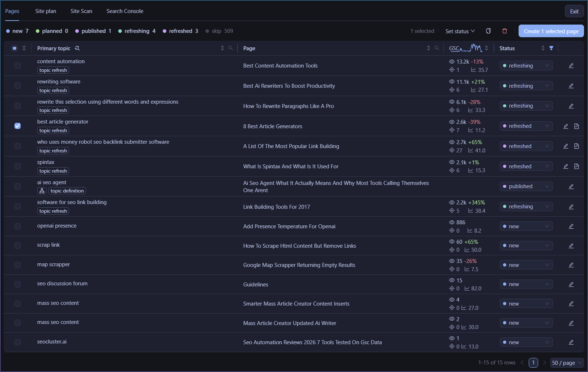This screenshot has width=588, height=372.
Task: Open the Site plan tab
Action: 46,11
